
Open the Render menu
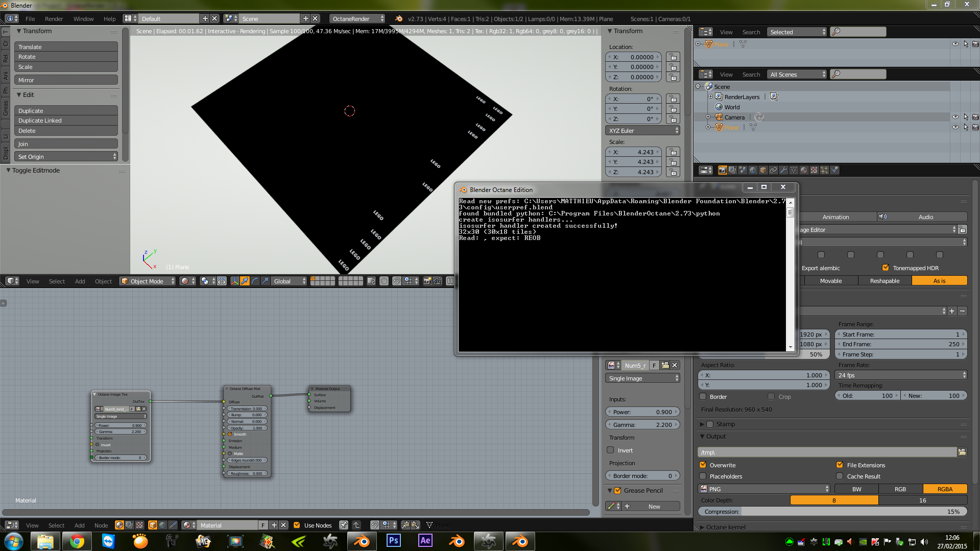[x=54, y=18]
